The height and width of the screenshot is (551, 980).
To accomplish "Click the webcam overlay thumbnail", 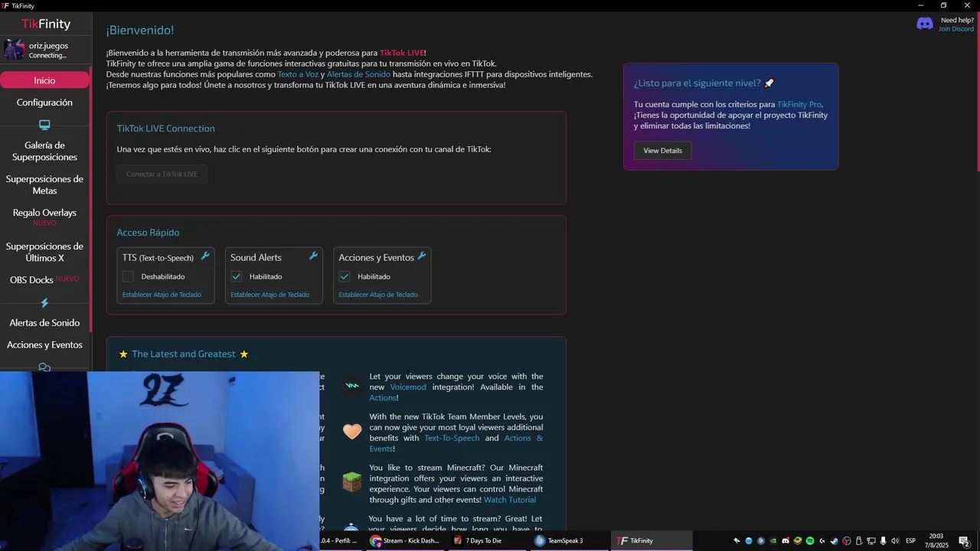I will pyautogui.click(x=159, y=461).
